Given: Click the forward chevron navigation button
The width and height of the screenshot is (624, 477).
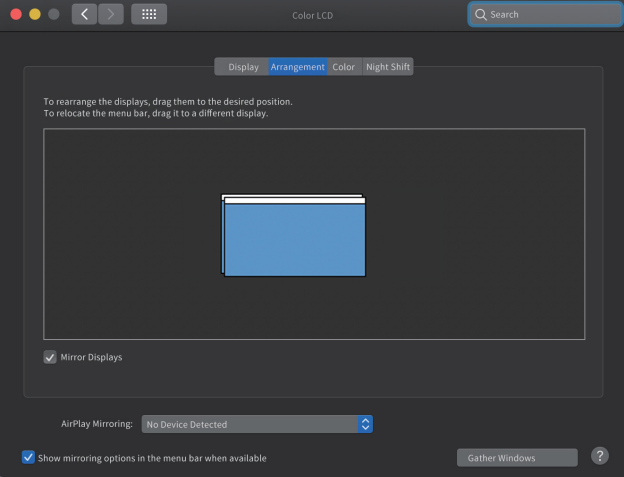Looking at the screenshot, I should point(111,15).
